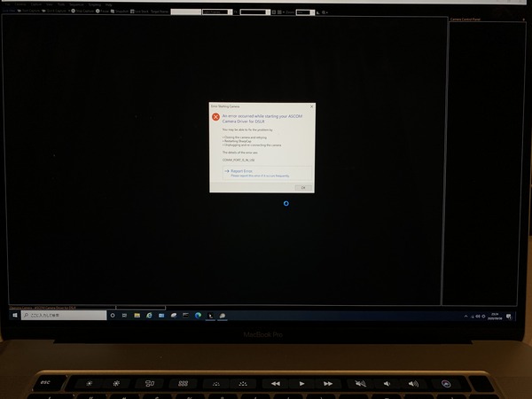Click the Cortana circle icon in taskbar

pyautogui.click(x=113, y=316)
